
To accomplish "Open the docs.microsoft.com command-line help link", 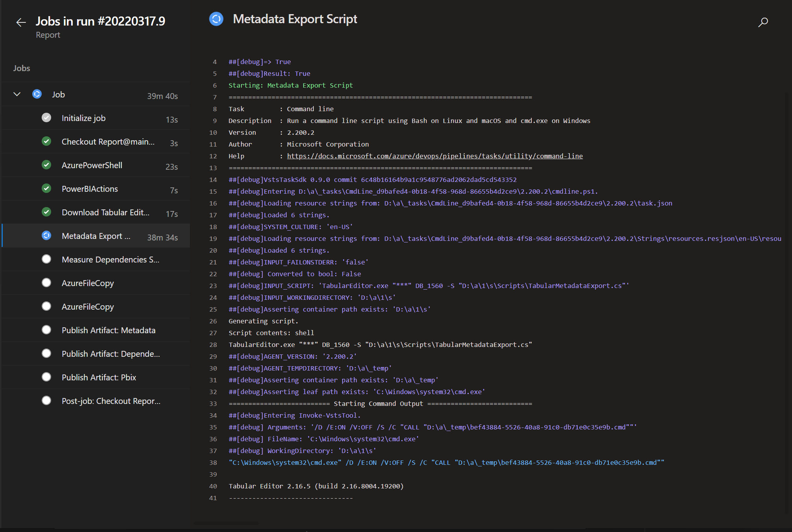I will [435, 156].
